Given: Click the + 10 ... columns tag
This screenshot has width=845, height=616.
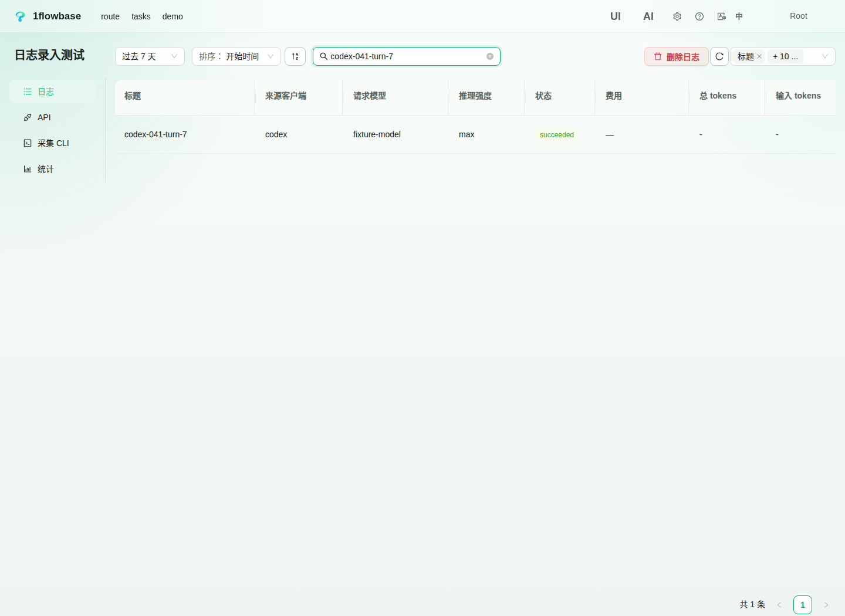Looking at the screenshot, I should click(x=785, y=56).
